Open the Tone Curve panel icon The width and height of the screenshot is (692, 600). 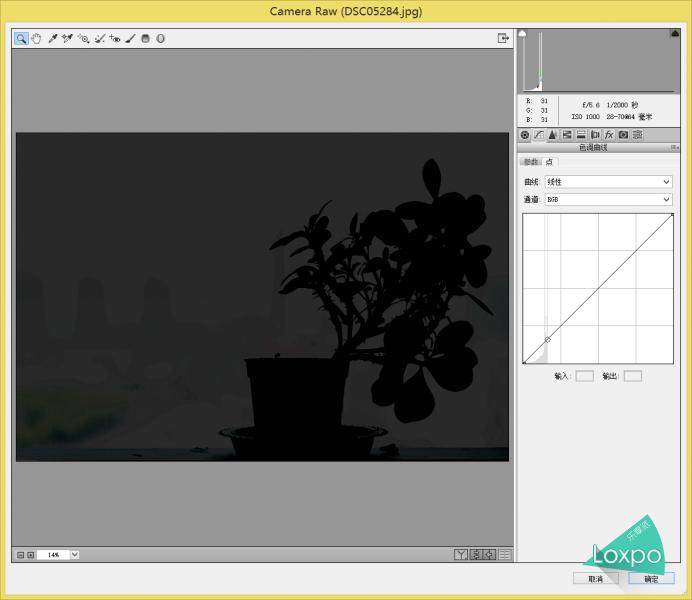click(x=539, y=135)
